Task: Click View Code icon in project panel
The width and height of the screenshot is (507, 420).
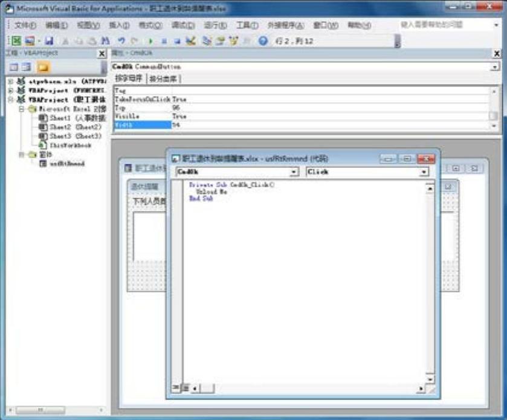Action: point(14,67)
